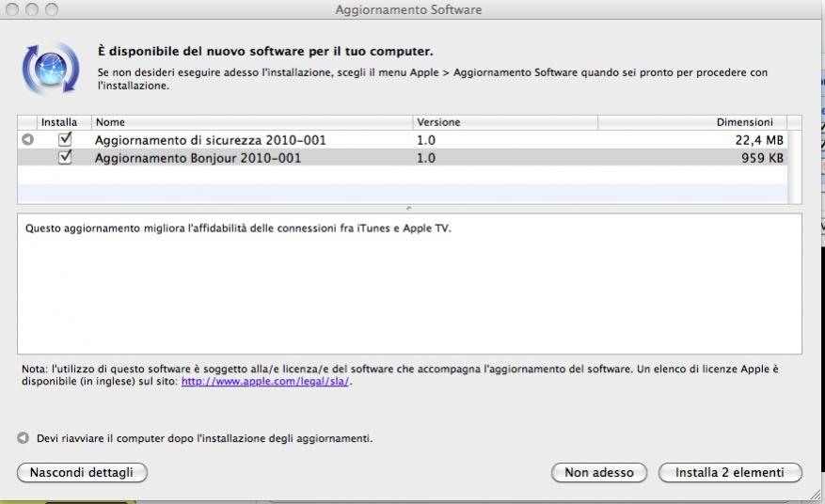The width and height of the screenshot is (825, 504).
Task: Click the 22,4 MB size value
Action: click(x=759, y=140)
